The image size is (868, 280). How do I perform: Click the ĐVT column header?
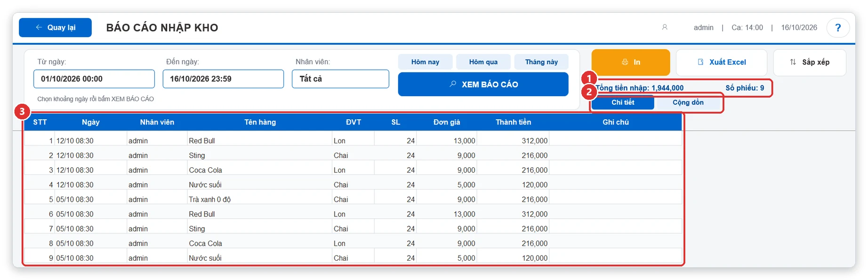[354, 122]
